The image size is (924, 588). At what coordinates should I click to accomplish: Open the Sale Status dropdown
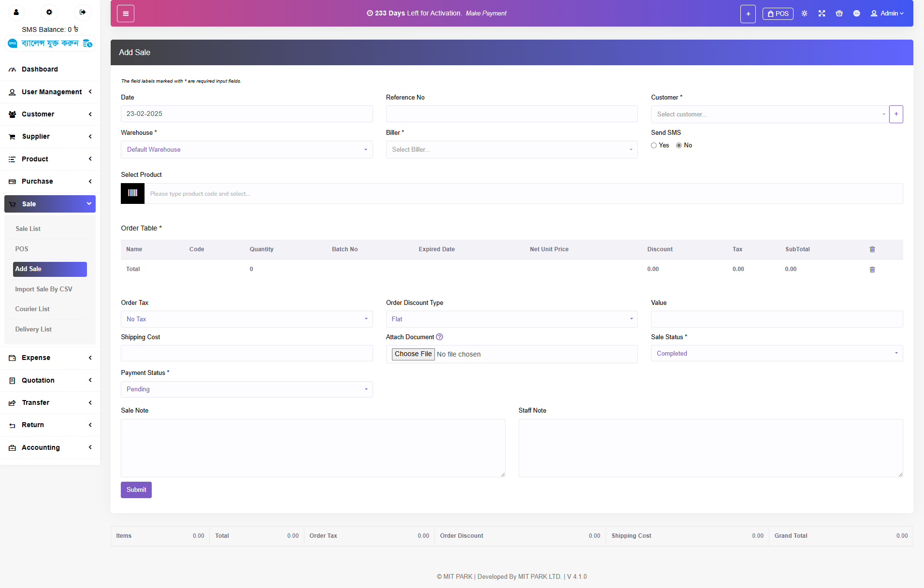click(x=776, y=353)
